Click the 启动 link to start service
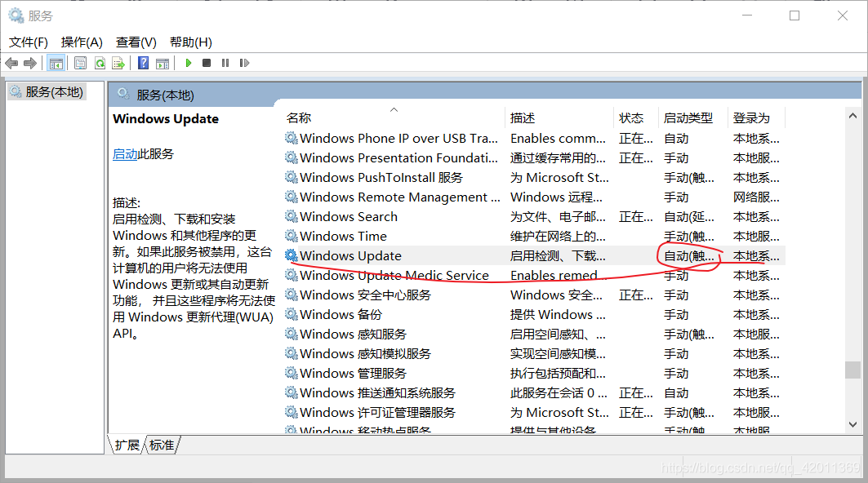This screenshot has height=483, width=868. click(125, 154)
